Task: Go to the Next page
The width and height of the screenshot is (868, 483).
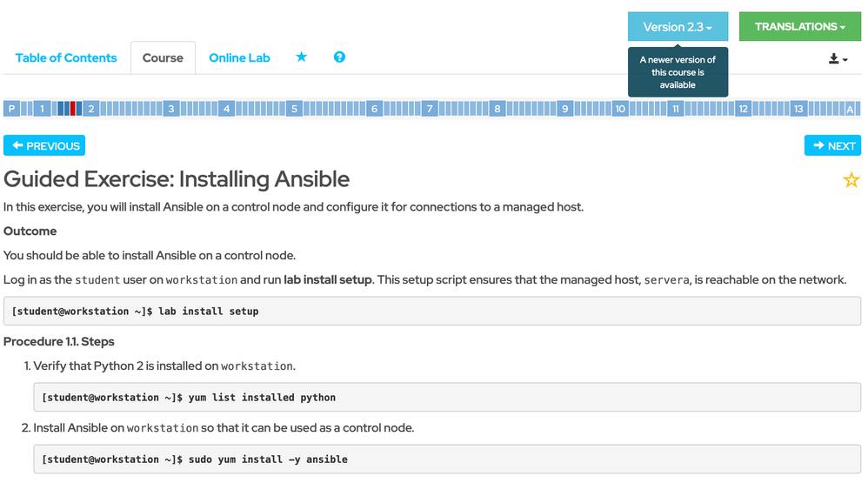Action: tap(832, 146)
